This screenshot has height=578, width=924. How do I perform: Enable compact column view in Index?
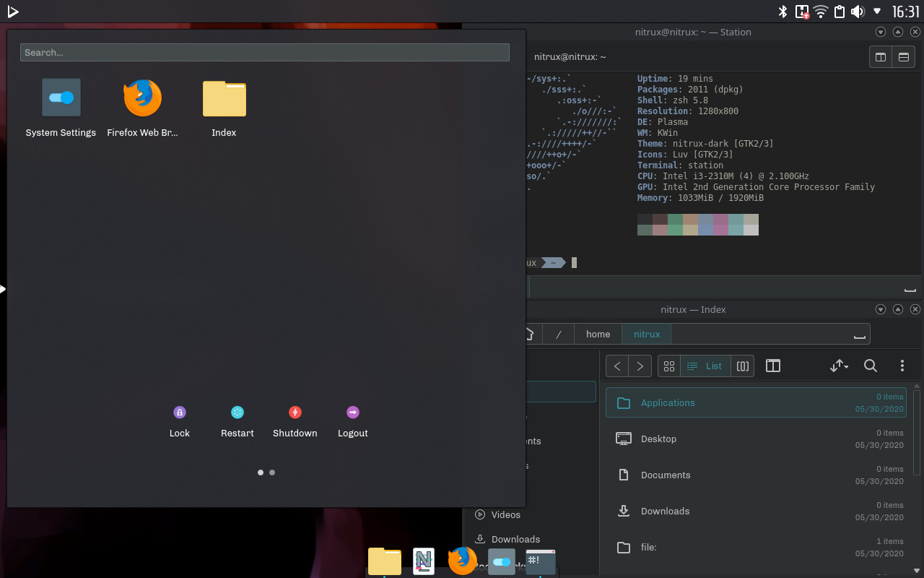[742, 366]
